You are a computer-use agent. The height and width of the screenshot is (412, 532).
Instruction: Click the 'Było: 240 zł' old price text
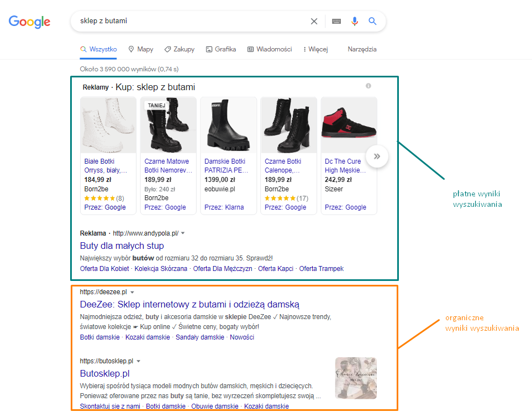tap(160, 189)
